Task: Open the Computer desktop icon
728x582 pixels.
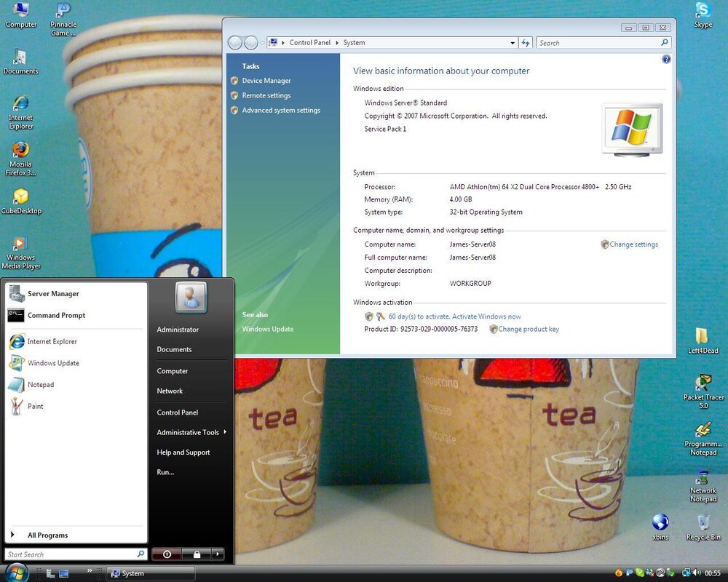Action: click(21, 15)
